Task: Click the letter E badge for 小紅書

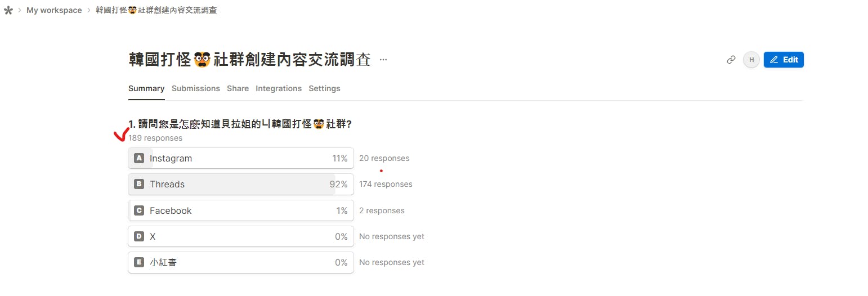Action: pyautogui.click(x=139, y=262)
